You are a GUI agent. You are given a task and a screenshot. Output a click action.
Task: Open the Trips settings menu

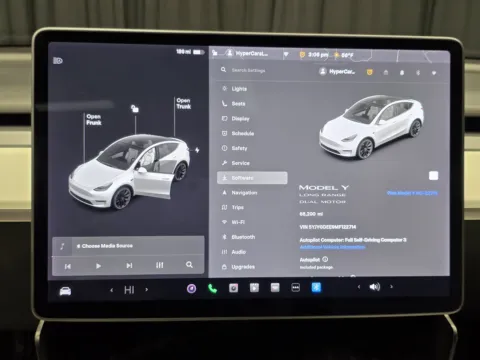252,207
